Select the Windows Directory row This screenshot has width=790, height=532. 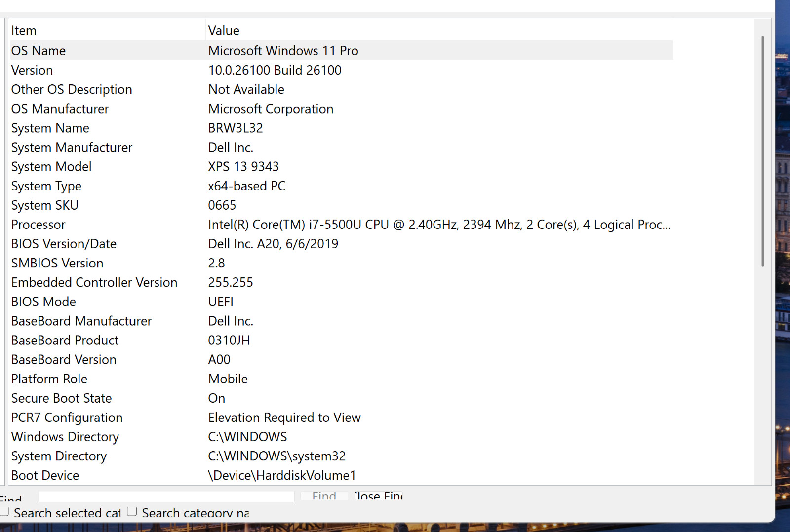coord(341,437)
